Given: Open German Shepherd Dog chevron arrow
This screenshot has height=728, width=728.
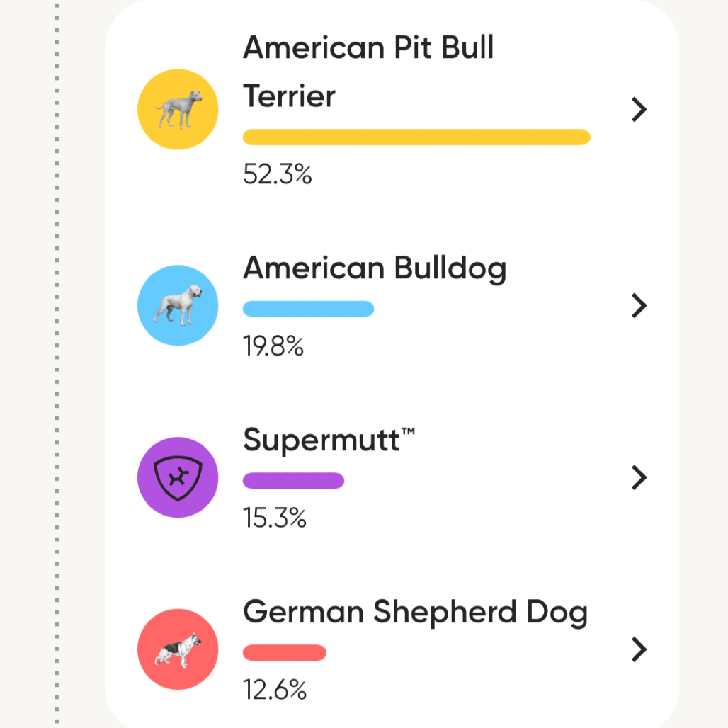Looking at the screenshot, I should (639, 649).
